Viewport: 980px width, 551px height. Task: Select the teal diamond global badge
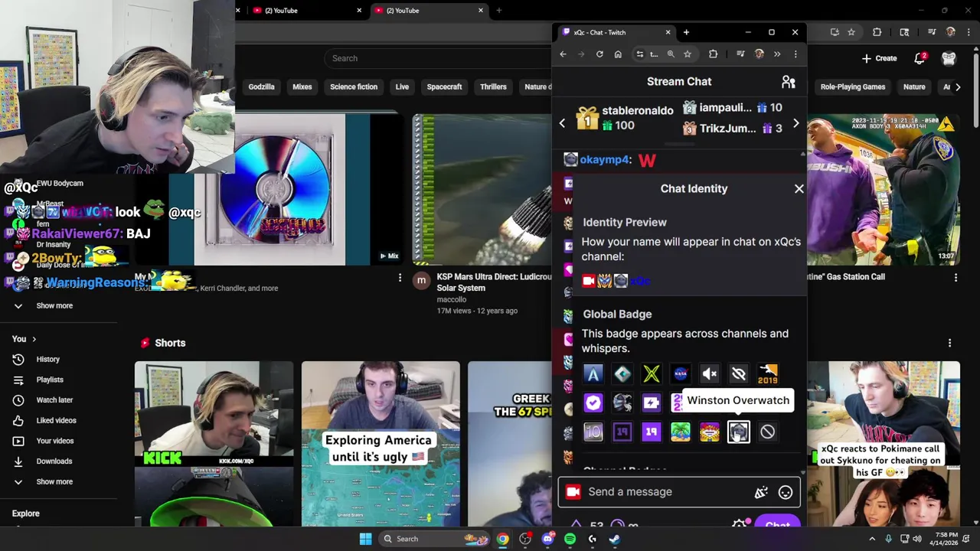click(622, 373)
